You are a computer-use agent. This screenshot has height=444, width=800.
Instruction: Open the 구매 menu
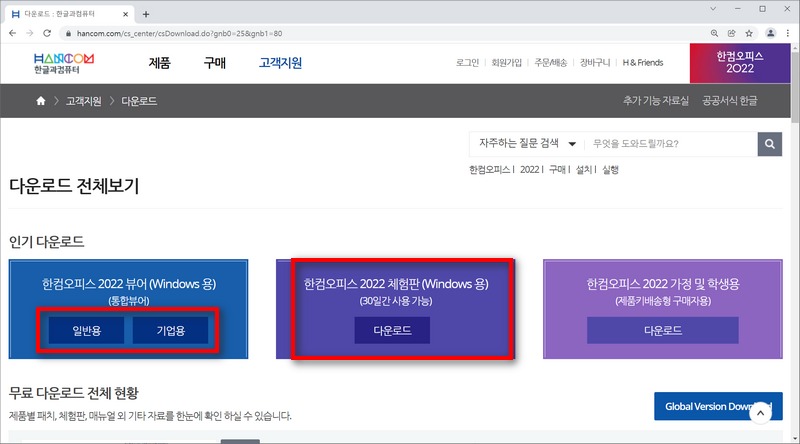tap(214, 63)
